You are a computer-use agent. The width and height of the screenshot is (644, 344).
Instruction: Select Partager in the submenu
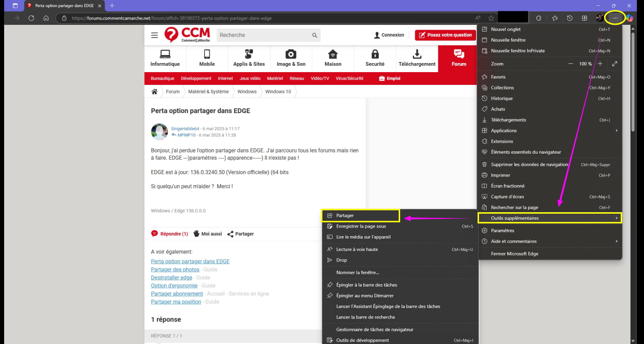361,216
